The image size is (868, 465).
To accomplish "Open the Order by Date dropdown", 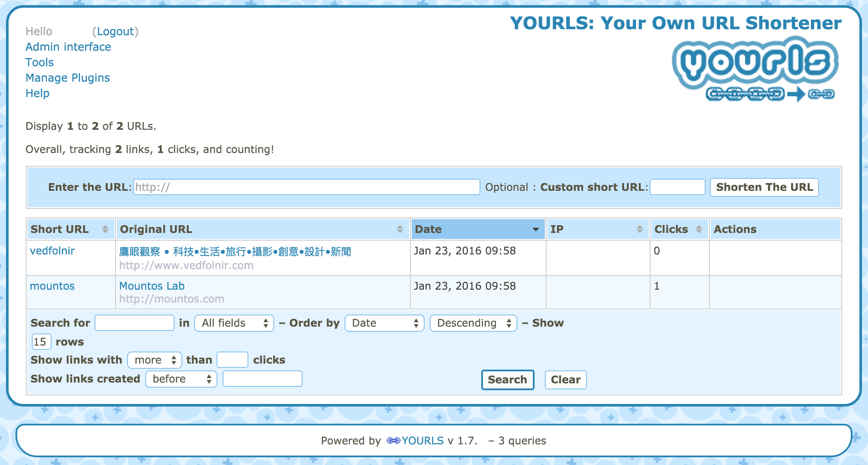I will coord(385,323).
